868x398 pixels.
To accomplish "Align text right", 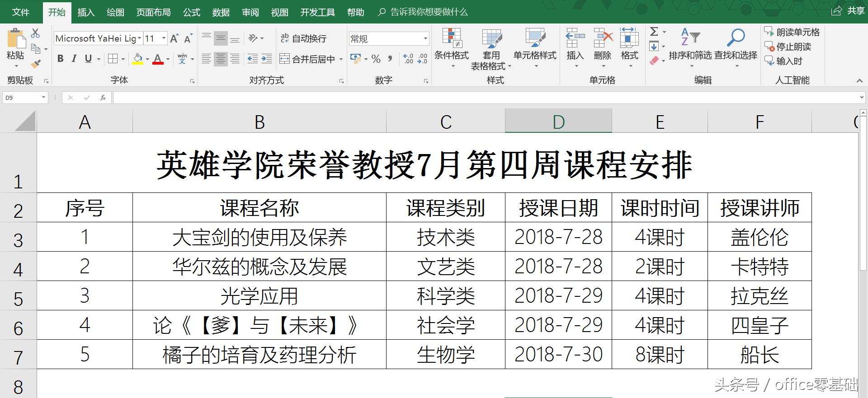I will pyautogui.click(x=235, y=59).
